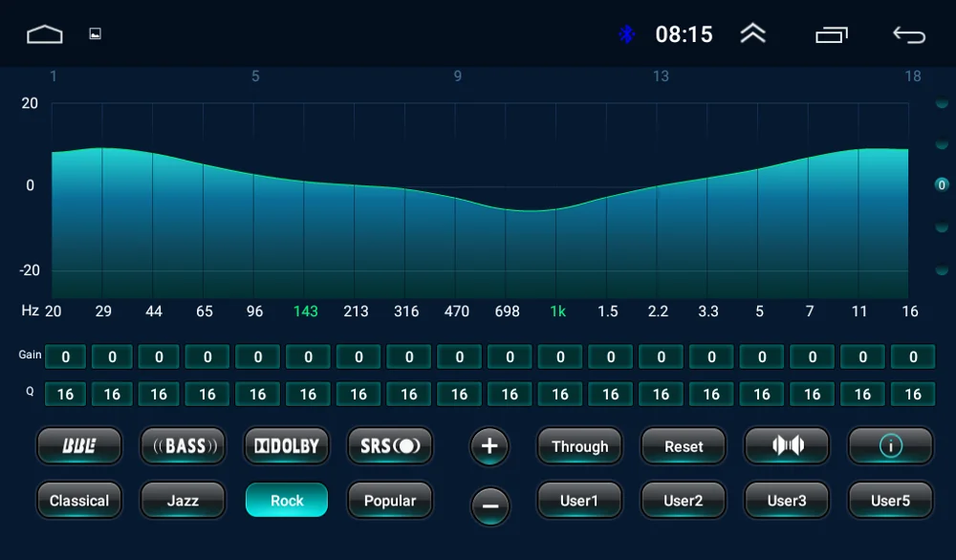Select the 5 kHz band gain field
Image resolution: width=956 pixels, height=560 pixels.
(762, 357)
